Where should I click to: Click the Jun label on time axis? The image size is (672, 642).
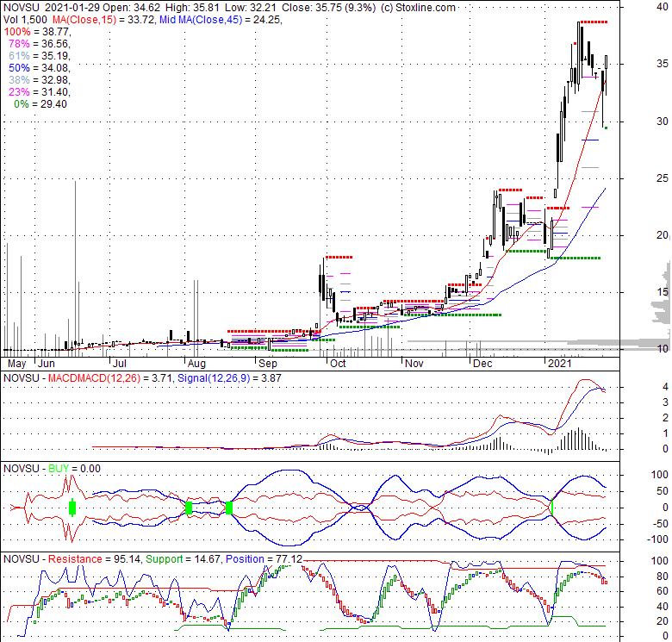(x=47, y=364)
